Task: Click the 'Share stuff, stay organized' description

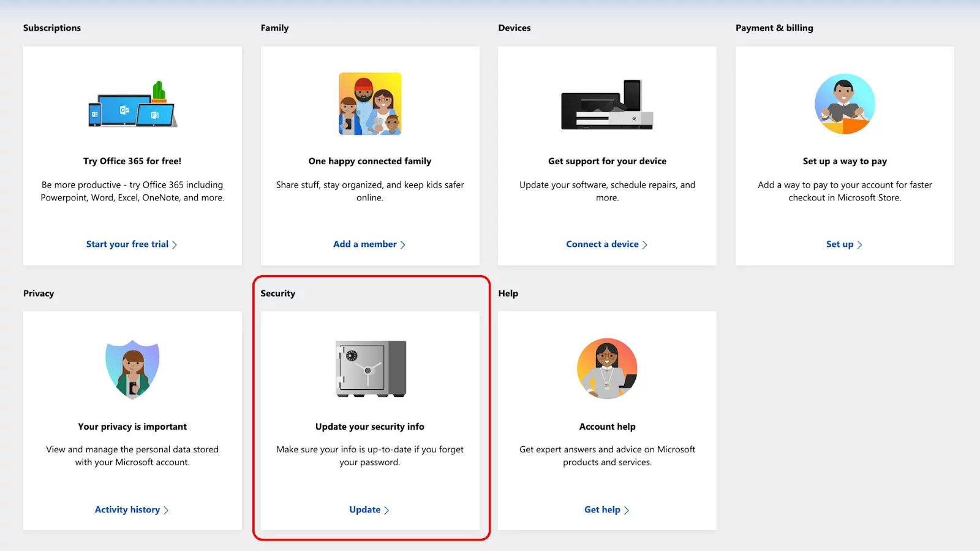Action: click(x=370, y=191)
